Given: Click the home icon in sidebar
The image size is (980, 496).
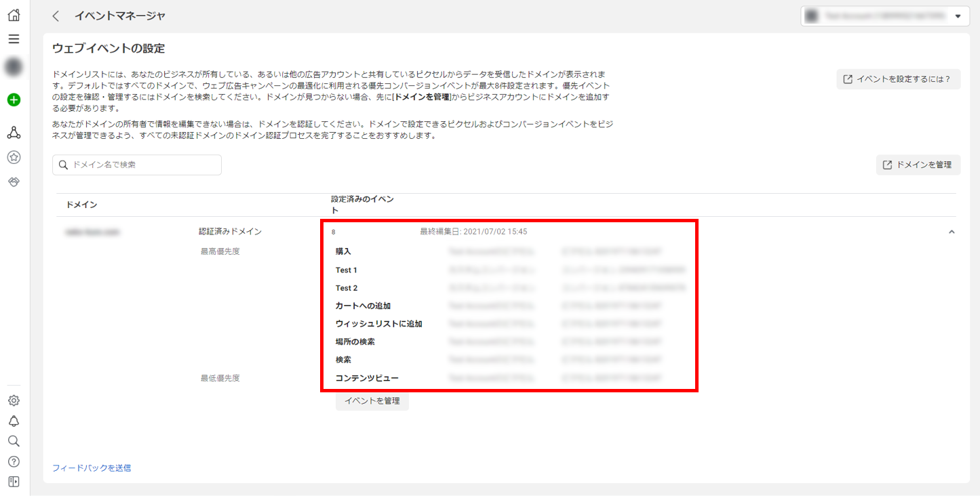Looking at the screenshot, I should 14,15.
